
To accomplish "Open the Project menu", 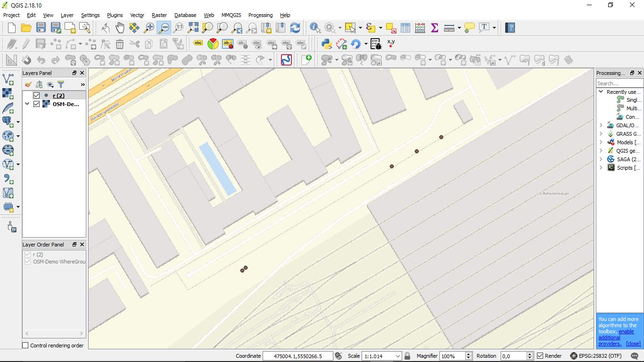I will coord(11,15).
